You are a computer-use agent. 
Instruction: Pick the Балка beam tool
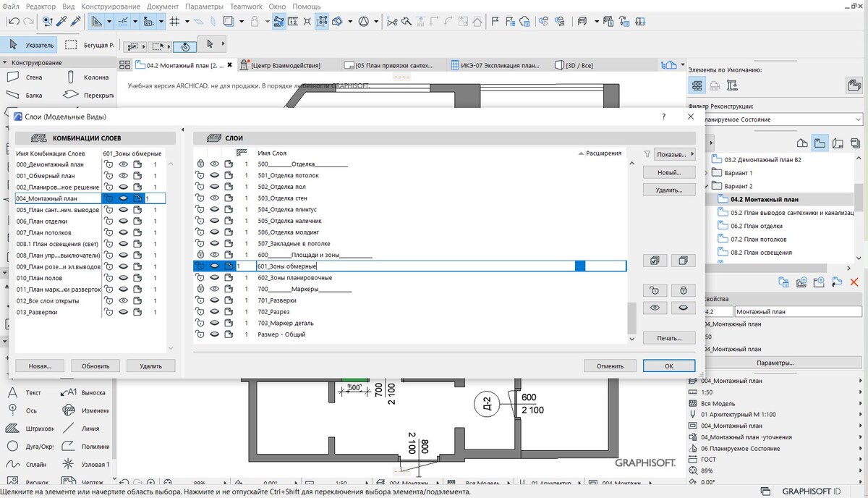(x=25, y=94)
